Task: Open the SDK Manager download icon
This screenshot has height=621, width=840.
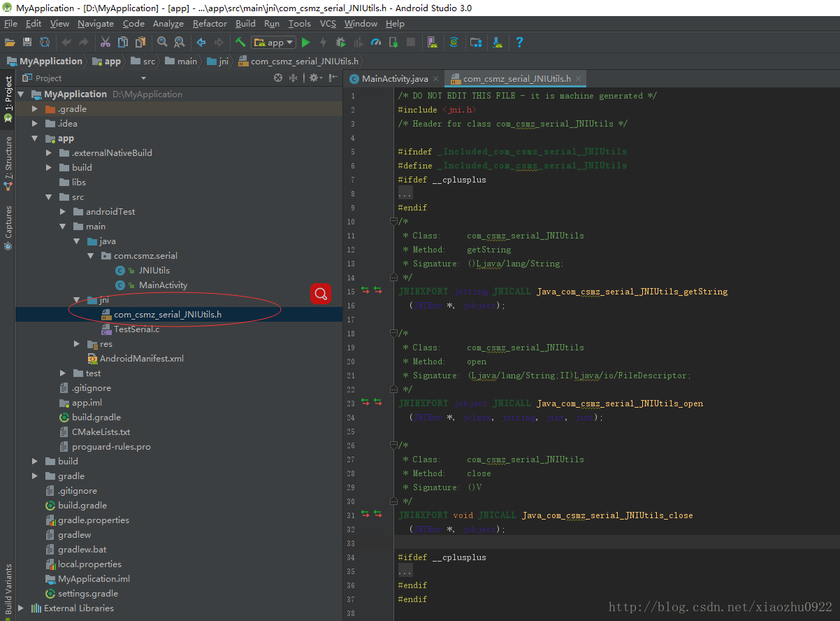Action: 497,42
